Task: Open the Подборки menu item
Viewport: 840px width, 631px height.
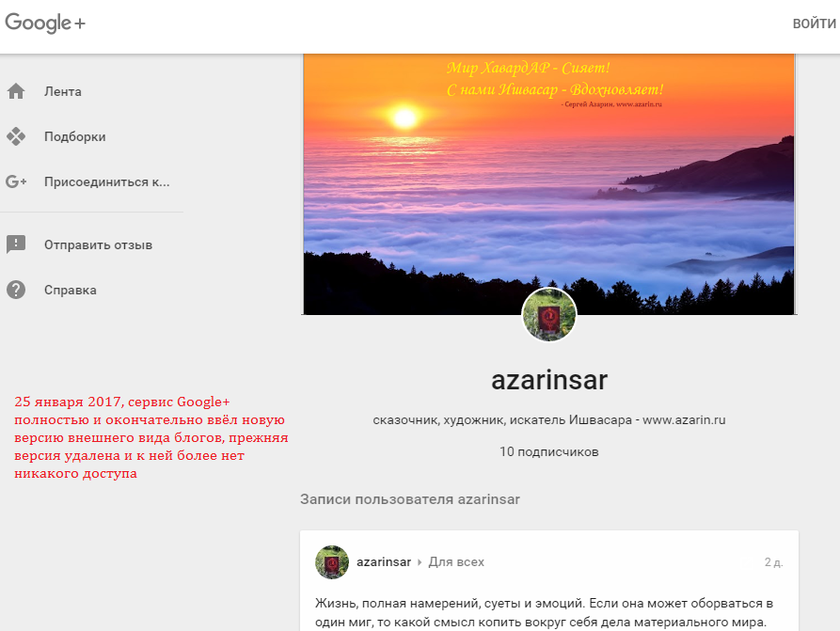Action: pyautogui.click(x=74, y=136)
